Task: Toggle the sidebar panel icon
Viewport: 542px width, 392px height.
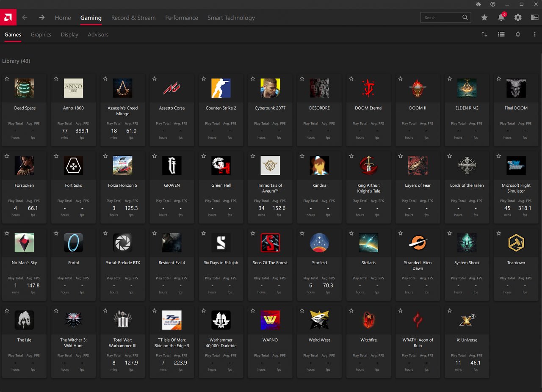Action: tap(535, 18)
